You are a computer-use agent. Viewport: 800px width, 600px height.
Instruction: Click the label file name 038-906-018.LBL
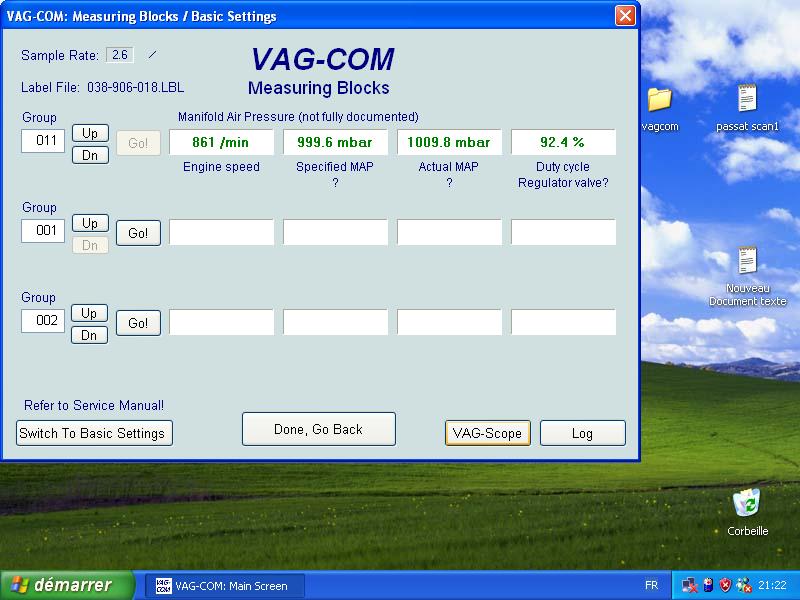[136, 88]
